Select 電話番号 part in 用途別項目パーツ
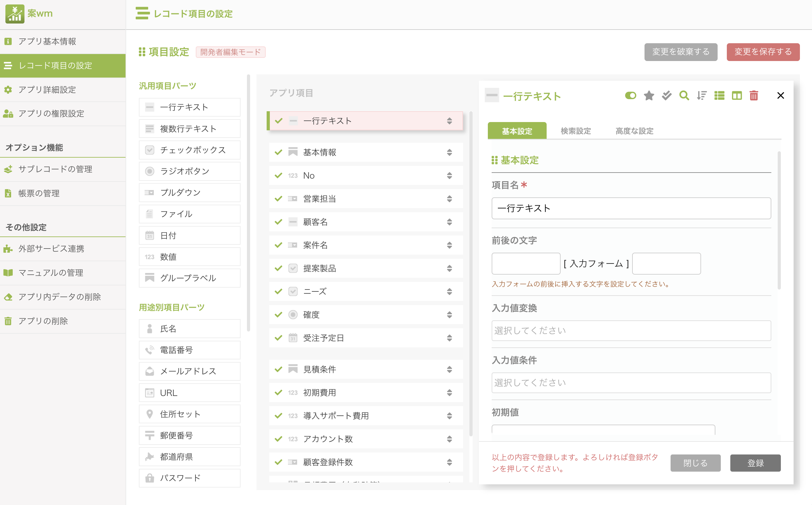Viewport: 812px width, 505px height. pyautogui.click(x=189, y=350)
